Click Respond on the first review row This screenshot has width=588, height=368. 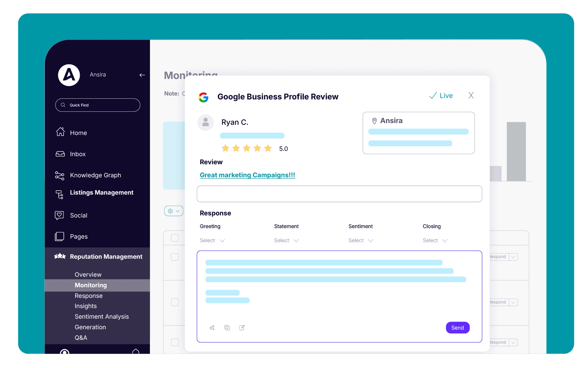498,257
